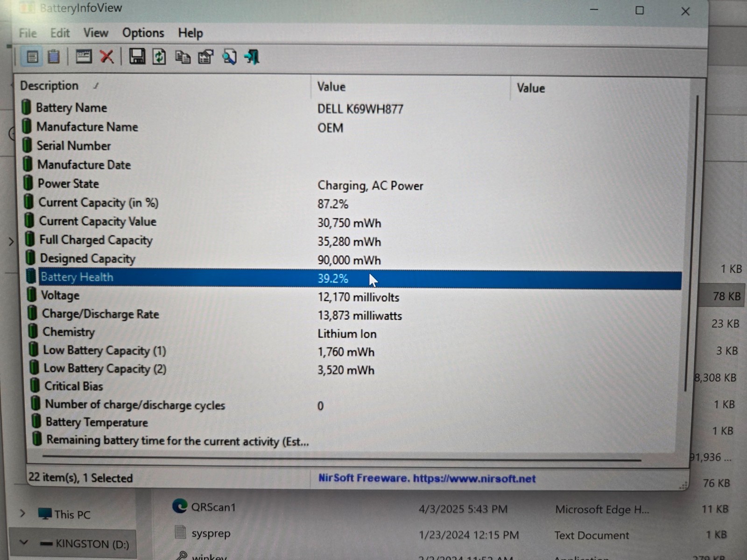Select the QRScan1 file in Explorer
This screenshot has width=747, height=560.
(213, 507)
